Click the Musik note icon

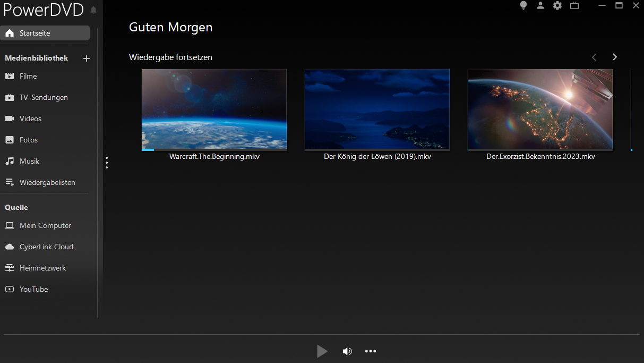coord(10,161)
